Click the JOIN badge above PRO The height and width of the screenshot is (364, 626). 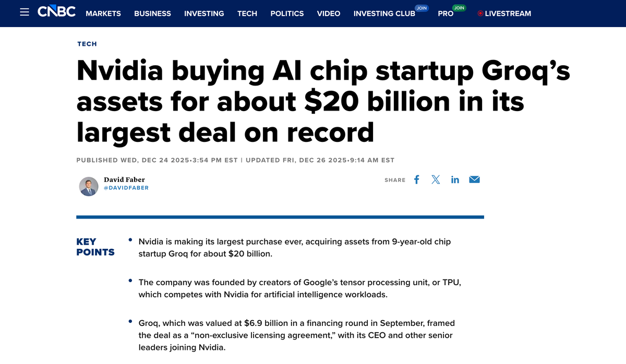tap(459, 8)
